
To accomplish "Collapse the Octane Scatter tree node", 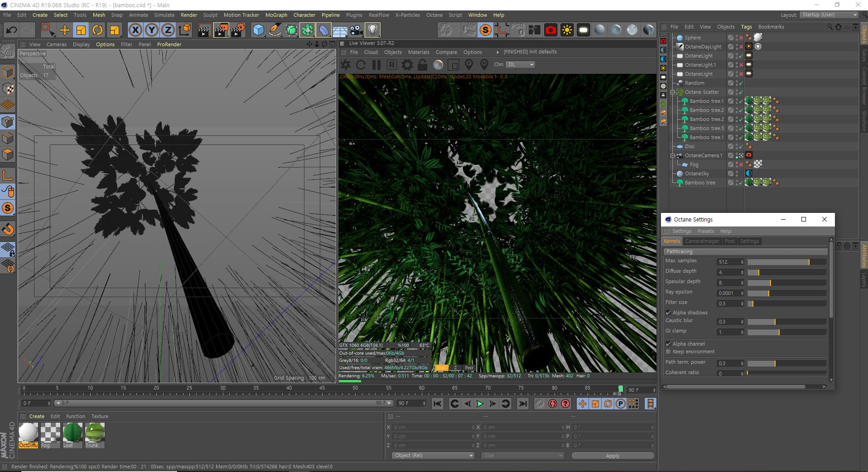I will pos(673,92).
